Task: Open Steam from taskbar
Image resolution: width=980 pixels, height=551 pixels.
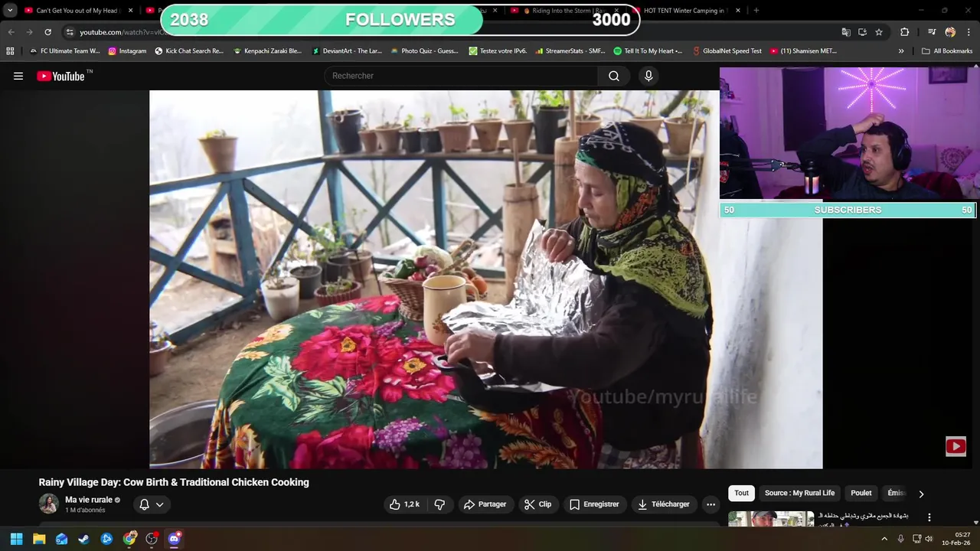Action: click(x=83, y=539)
